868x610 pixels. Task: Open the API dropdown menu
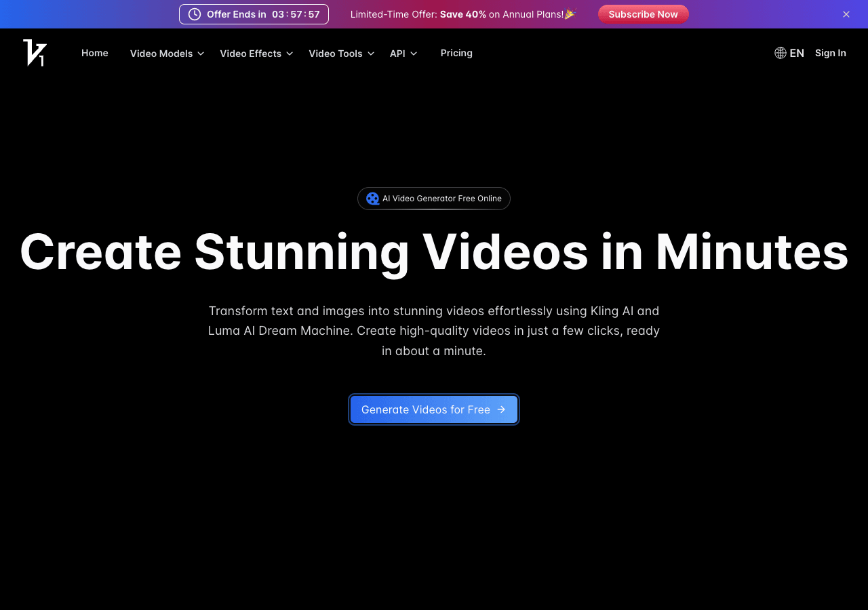pyautogui.click(x=403, y=54)
